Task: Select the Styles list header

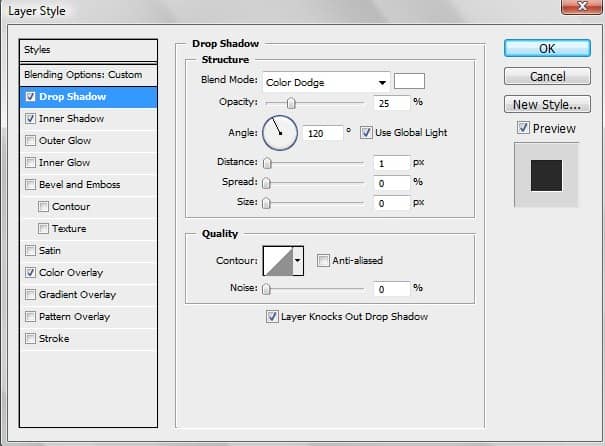Action: pyautogui.click(x=88, y=50)
